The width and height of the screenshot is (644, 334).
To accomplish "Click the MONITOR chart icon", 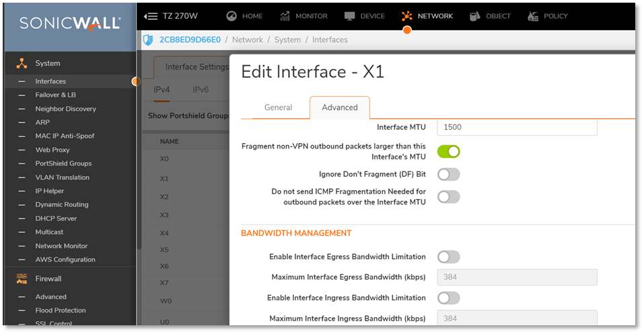I will [285, 16].
